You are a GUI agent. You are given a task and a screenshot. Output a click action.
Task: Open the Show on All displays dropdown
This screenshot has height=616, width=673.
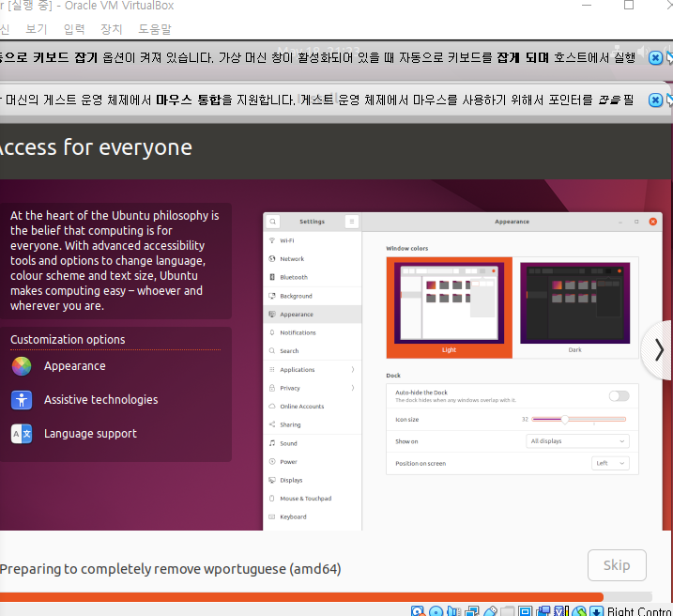(577, 441)
